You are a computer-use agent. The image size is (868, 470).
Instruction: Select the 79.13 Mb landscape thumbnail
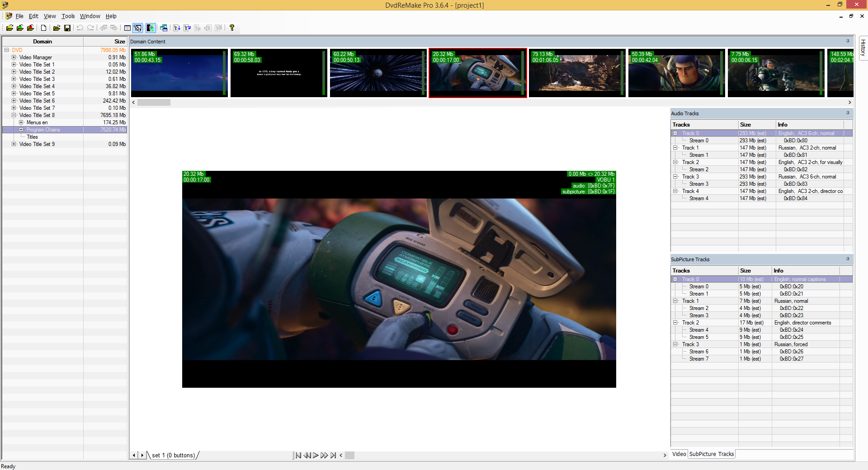point(577,73)
